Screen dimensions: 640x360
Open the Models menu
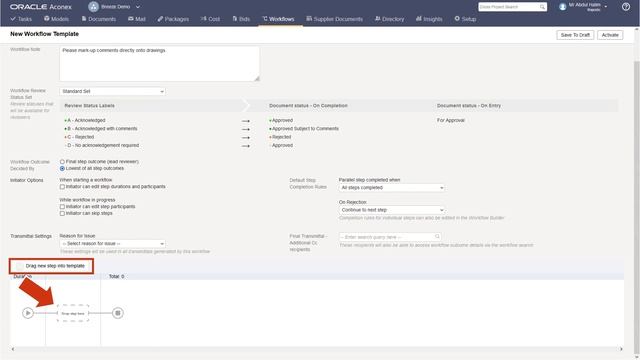[56, 19]
